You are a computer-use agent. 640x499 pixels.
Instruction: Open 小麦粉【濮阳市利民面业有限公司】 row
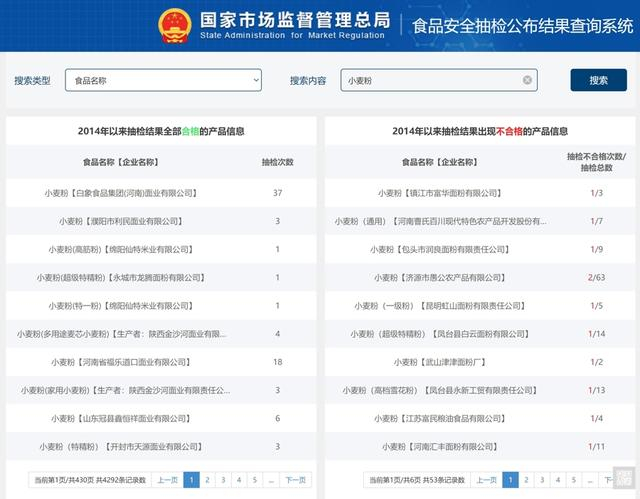point(161,221)
